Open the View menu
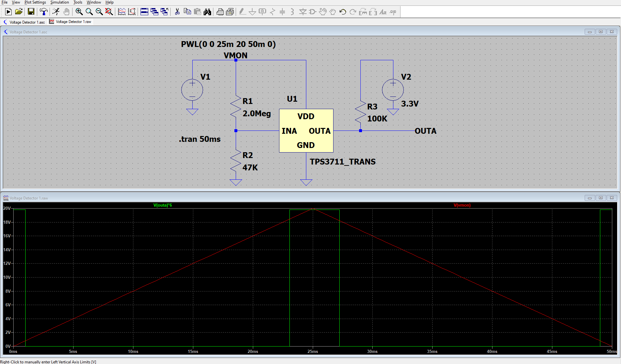This screenshot has width=621, height=364. point(16,2)
